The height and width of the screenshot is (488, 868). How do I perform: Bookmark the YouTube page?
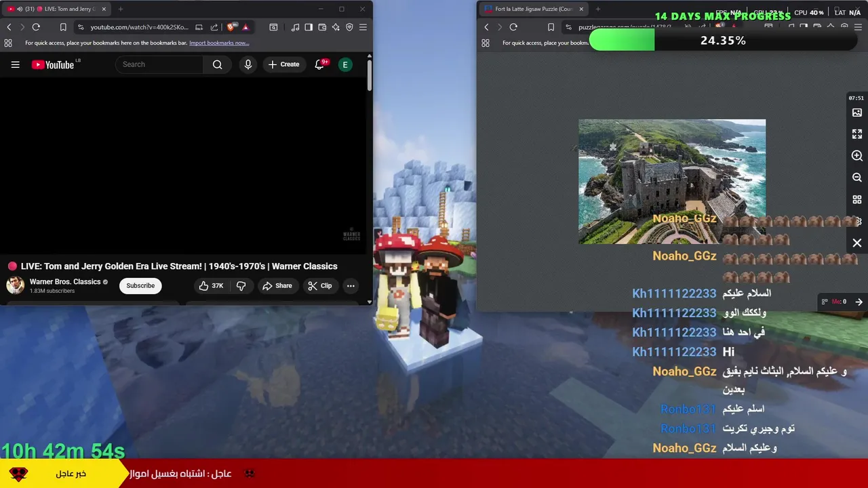coord(63,27)
